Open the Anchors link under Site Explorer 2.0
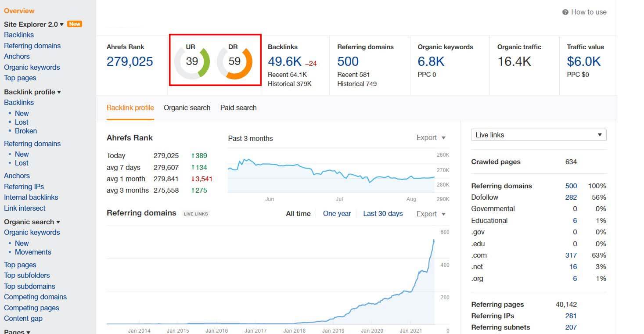The width and height of the screenshot is (644, 334). point(17,56)
